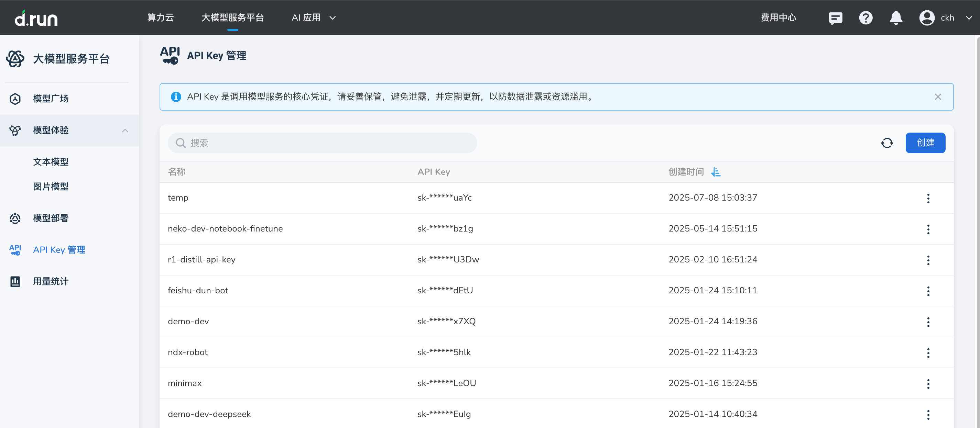980x428 pixels.
Task: Open the chat message icon in header
Action: 835,18
